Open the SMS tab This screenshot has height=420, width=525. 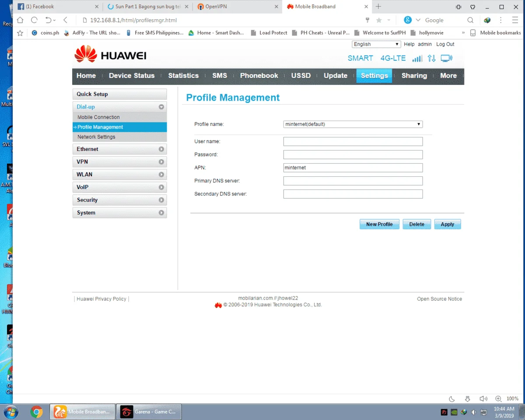tap(220, 76)
